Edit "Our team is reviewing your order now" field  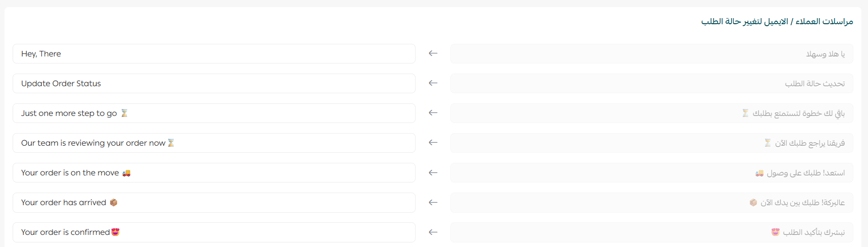(x=214, y=143)
